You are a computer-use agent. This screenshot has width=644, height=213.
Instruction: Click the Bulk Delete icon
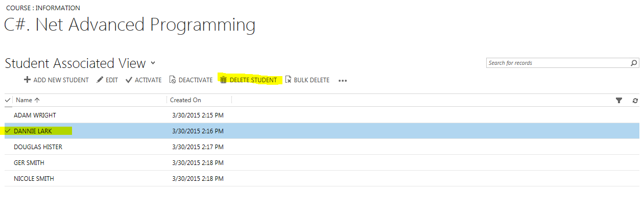pos(288,80)
